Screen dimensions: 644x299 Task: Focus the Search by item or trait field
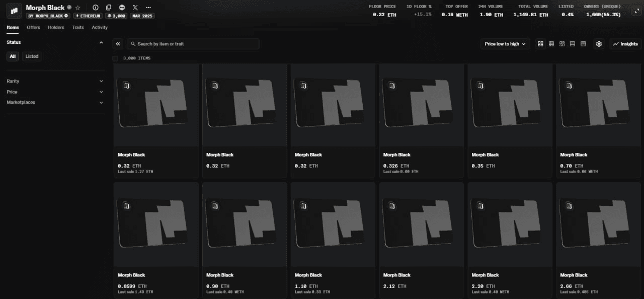(193, 44)
